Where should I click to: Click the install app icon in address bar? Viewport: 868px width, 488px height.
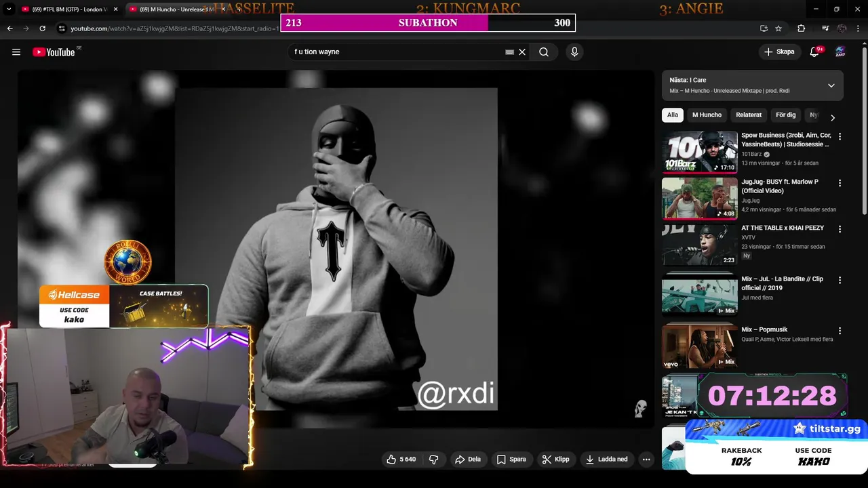point(764,28)
